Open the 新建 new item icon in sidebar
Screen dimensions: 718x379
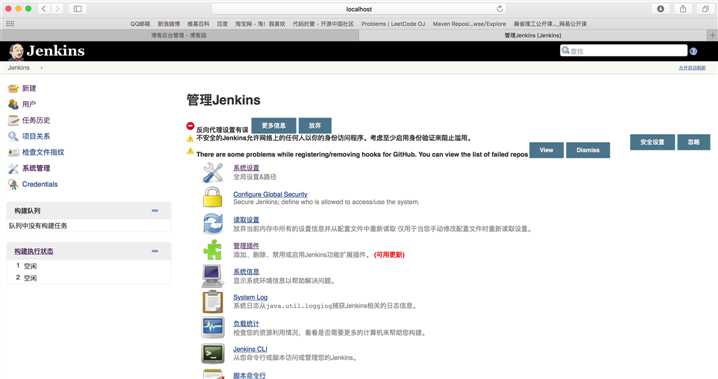[x=13, y=88]
